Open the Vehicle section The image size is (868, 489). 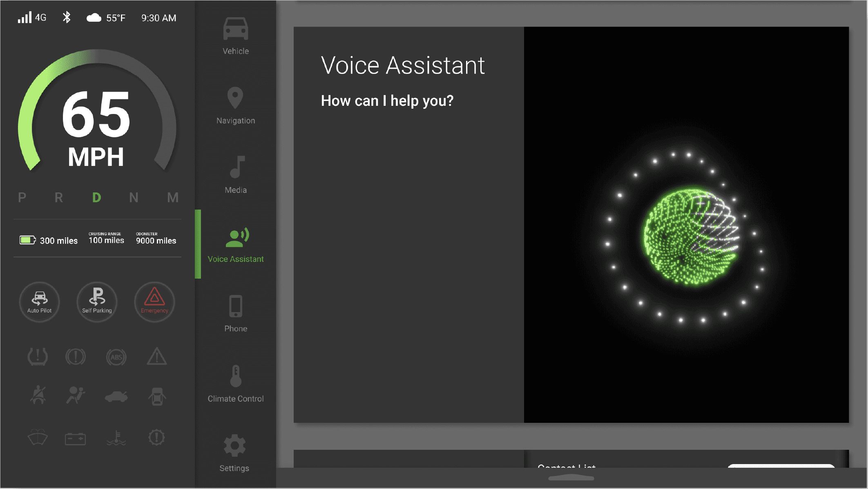click(235, 36)
